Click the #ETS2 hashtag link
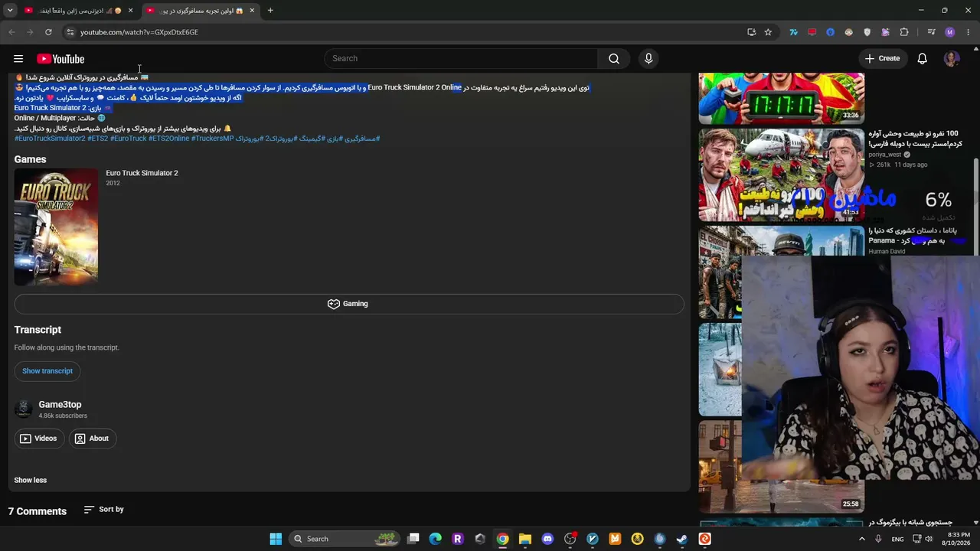Viewport: 980px width, 551px height. 98,139
